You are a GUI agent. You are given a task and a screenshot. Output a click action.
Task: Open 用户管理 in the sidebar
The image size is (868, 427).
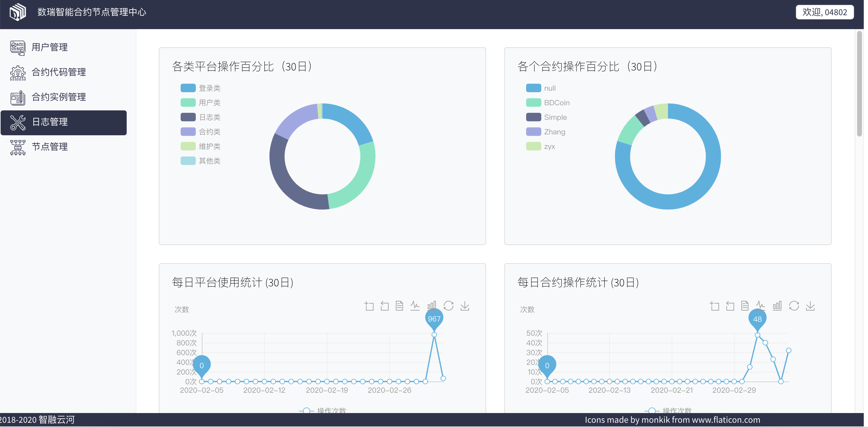point(49,47)
